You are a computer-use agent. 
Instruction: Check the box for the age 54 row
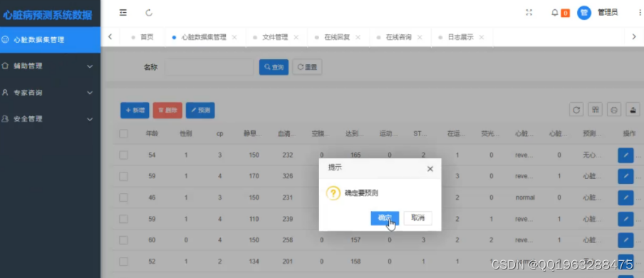click(123, 155)
